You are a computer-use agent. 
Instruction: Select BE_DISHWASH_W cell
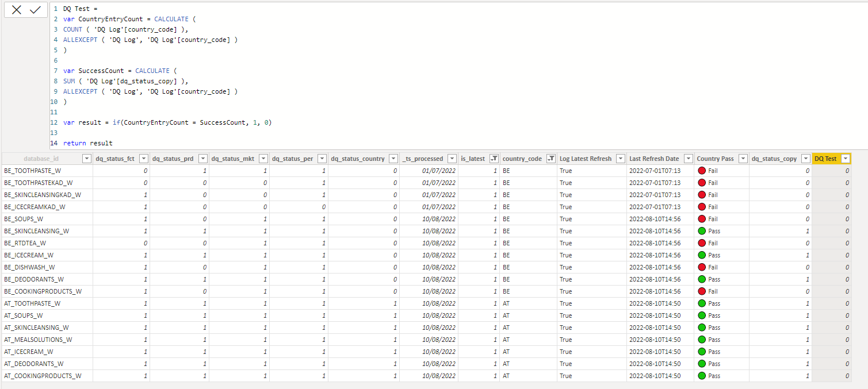point(47,267)
